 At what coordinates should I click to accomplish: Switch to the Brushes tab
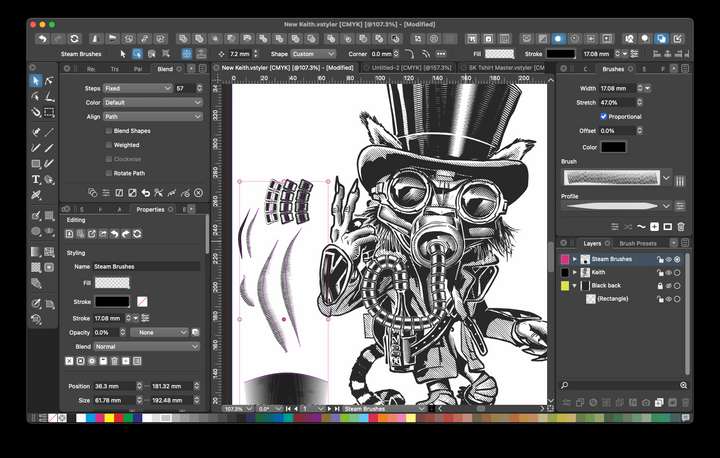pyautogui.click(x=613, y=69)
